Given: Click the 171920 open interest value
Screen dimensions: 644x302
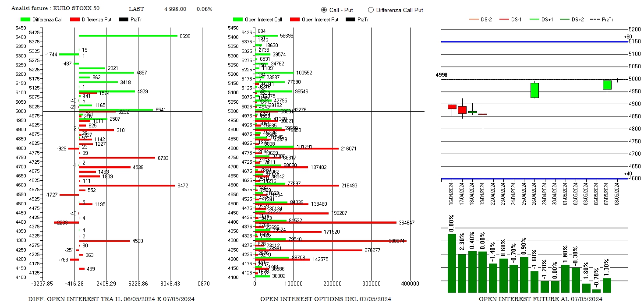Looking at the screenshot, I should [332, 232].
